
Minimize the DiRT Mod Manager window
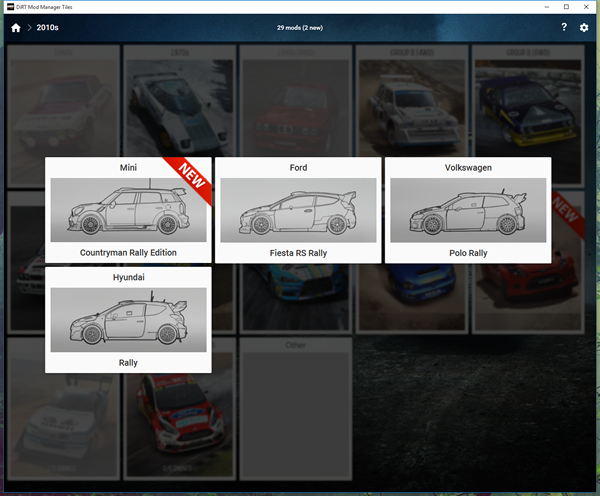[547, 7]
